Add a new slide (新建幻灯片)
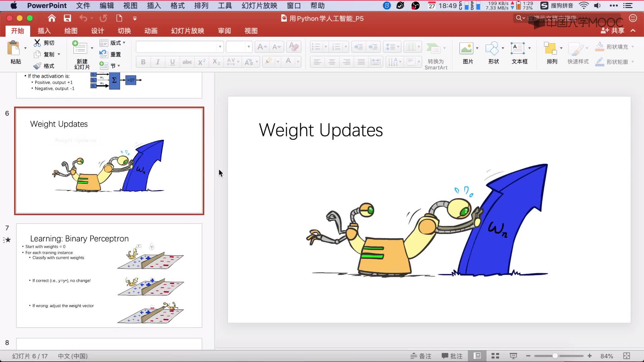 [x=80, y=47]
